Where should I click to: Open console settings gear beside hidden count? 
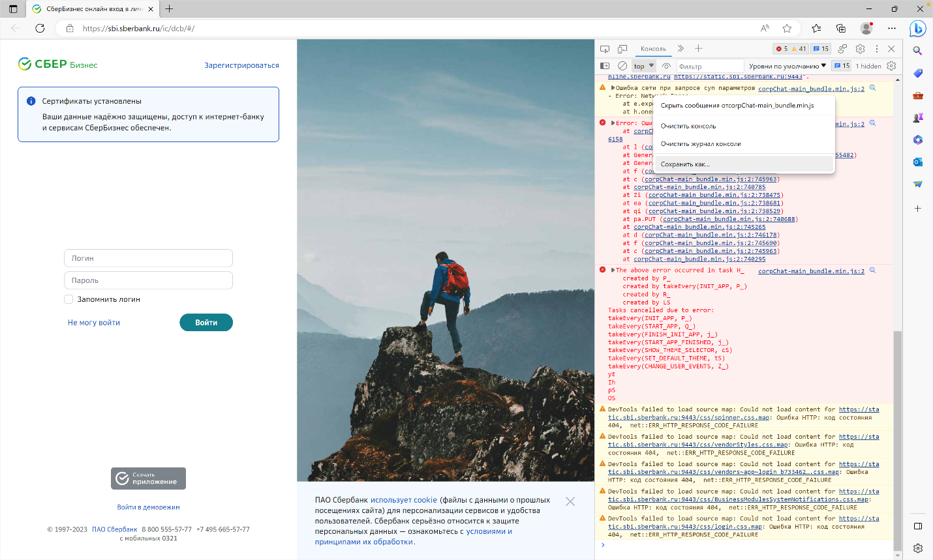coord(891,66)
